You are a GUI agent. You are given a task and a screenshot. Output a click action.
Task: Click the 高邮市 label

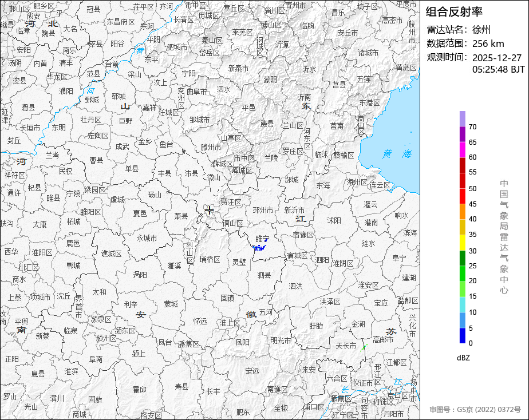click(383, 339)
